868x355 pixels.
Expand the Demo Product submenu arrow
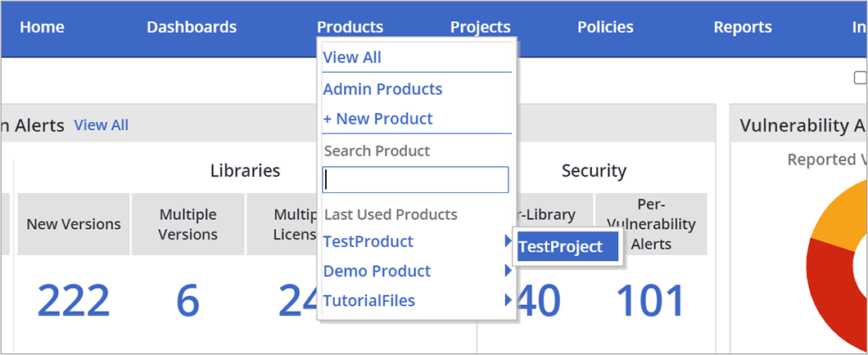(509, 271)
